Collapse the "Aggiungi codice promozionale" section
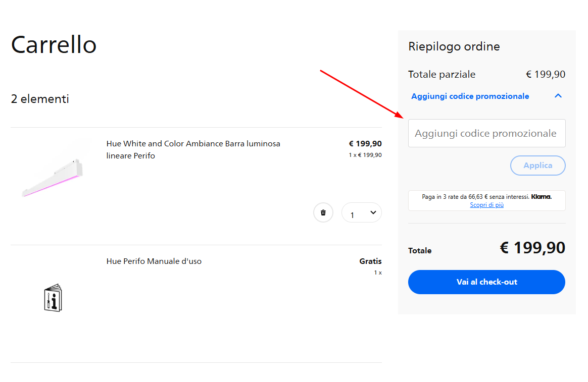Image resolution: width=588 pixels, height=382 pixels. tap(558, 95)
